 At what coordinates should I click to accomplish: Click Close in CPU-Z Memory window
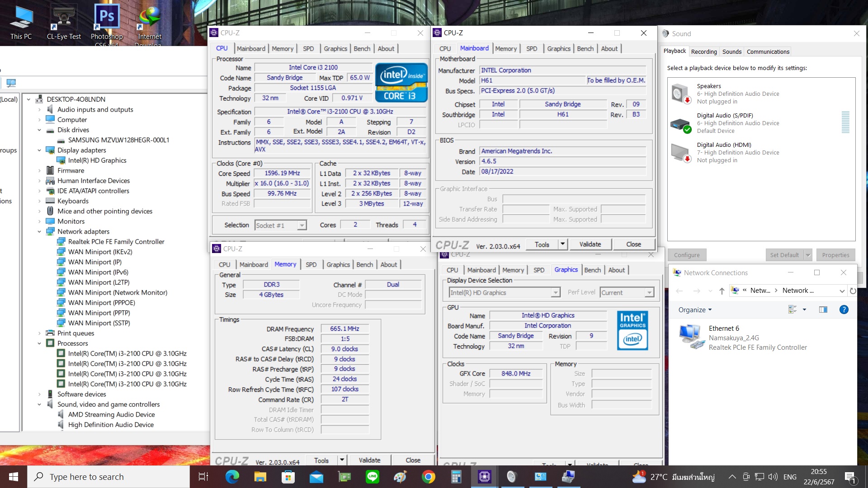(x=413, y=460)
